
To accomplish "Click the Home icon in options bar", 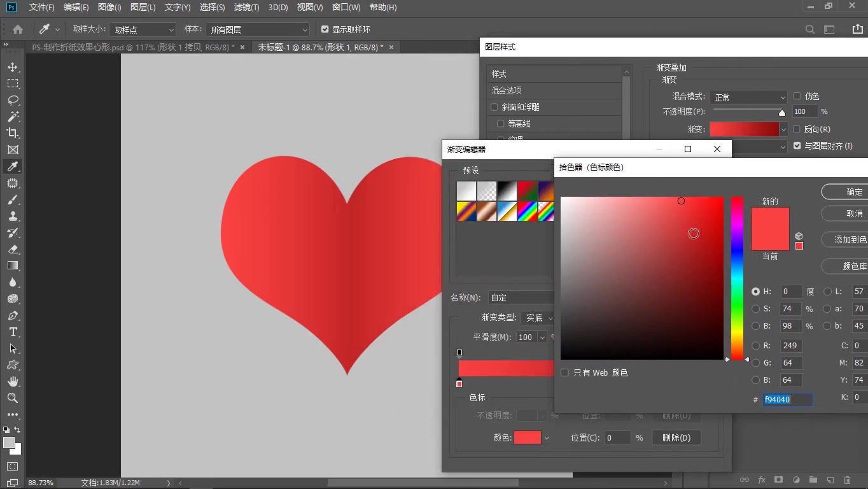I will (x=18, y=29).
